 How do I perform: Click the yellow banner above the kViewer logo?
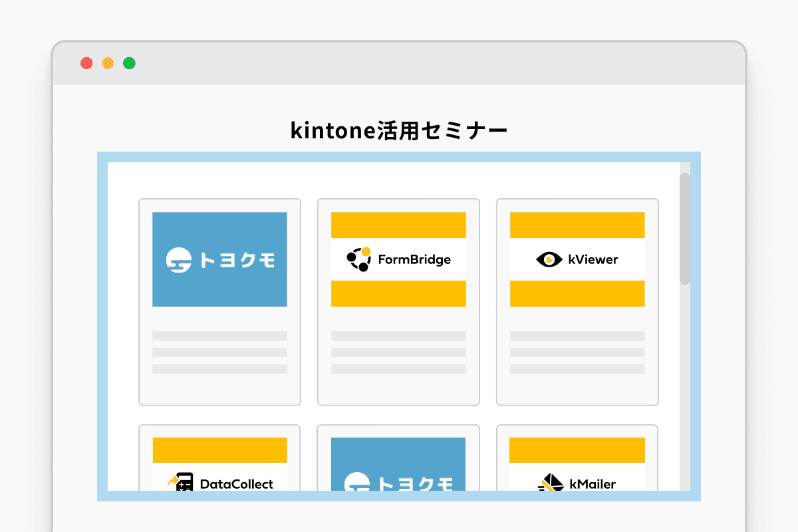(577, 224)
